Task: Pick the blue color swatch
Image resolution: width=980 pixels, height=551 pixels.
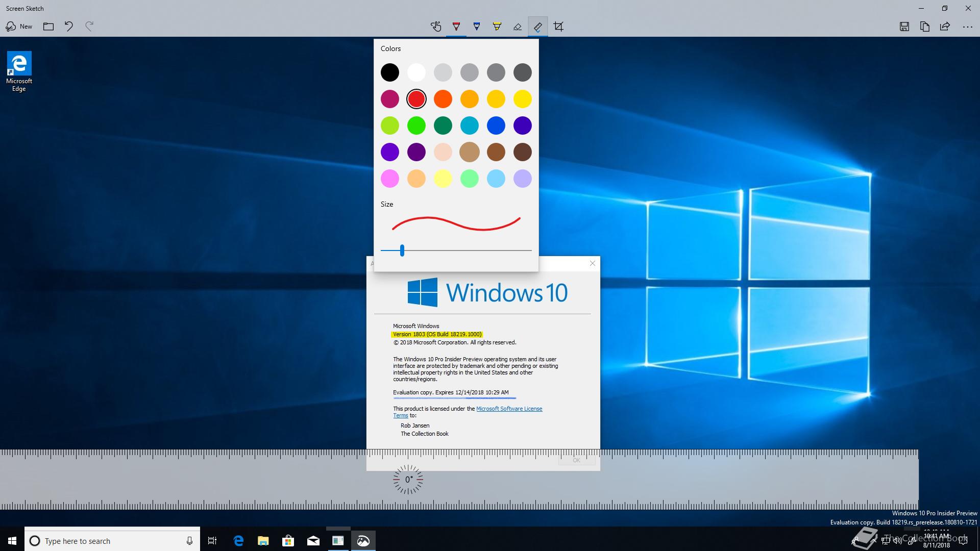Action: [496, 126]
